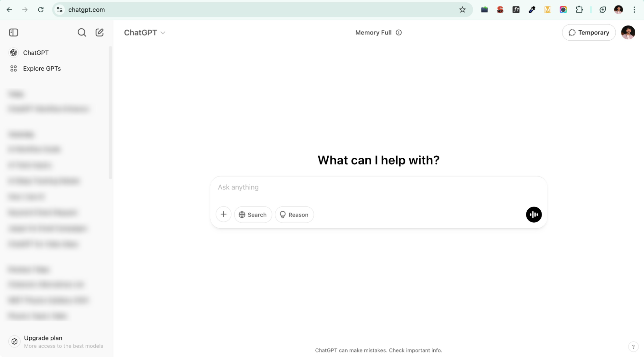This screenshot has height=357, width=644.
Task: Open the Chrome three-dot menu
Action: coord(634,10)
